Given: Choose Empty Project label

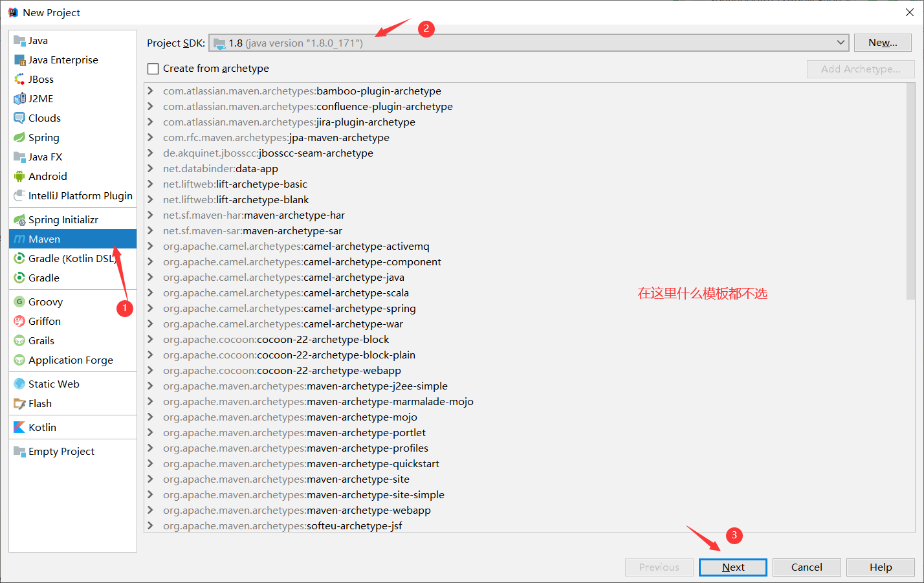Looking at the screenshot, I should pos(61,452).
